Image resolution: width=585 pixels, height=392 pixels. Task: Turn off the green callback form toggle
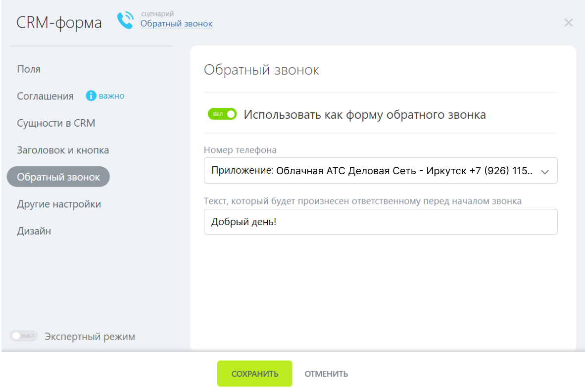tap(222, 114)
